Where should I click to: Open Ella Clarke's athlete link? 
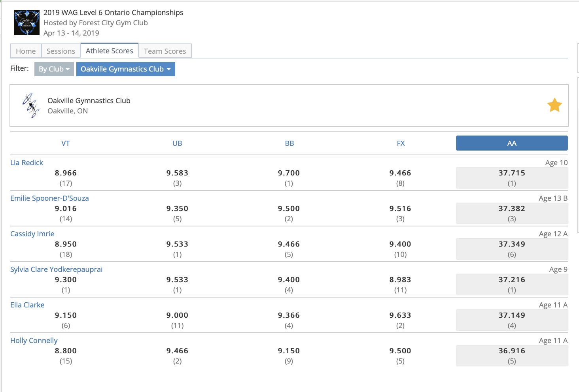[27, 305]
